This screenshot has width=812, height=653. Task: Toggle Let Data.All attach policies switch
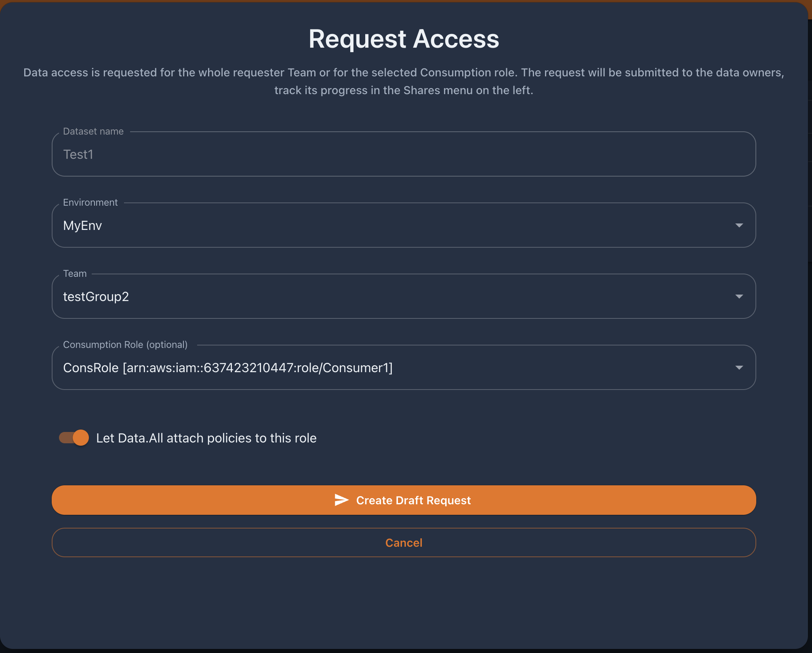(74, 438)
